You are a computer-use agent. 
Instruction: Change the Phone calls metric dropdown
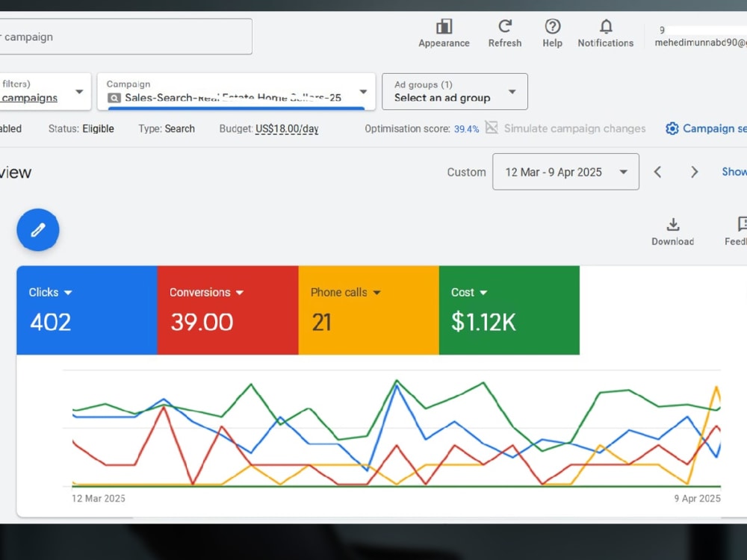[x=376, y=293]
